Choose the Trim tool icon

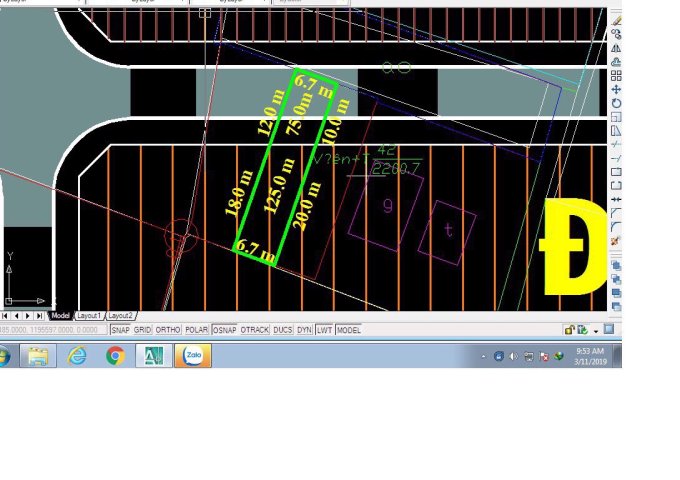(616, 145)
